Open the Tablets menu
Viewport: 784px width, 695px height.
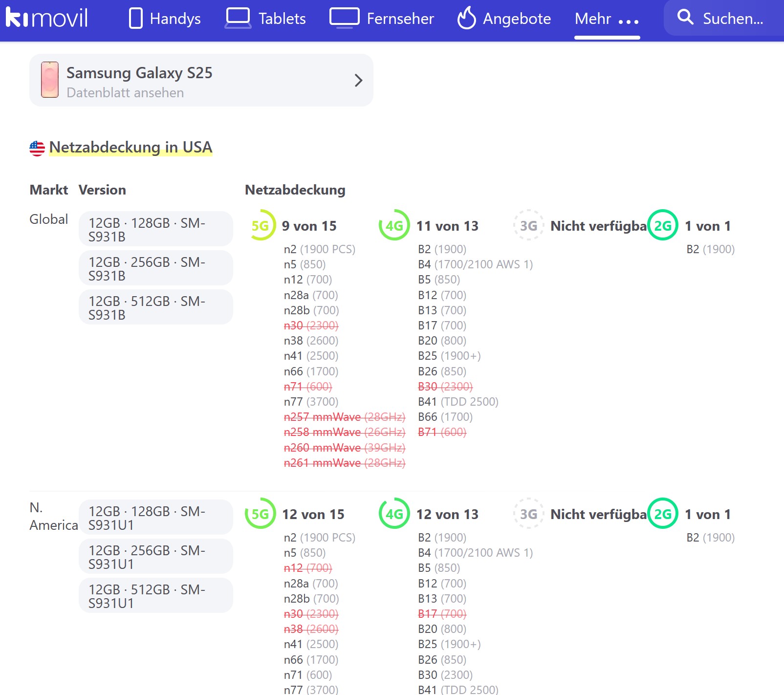pos(265,19)
